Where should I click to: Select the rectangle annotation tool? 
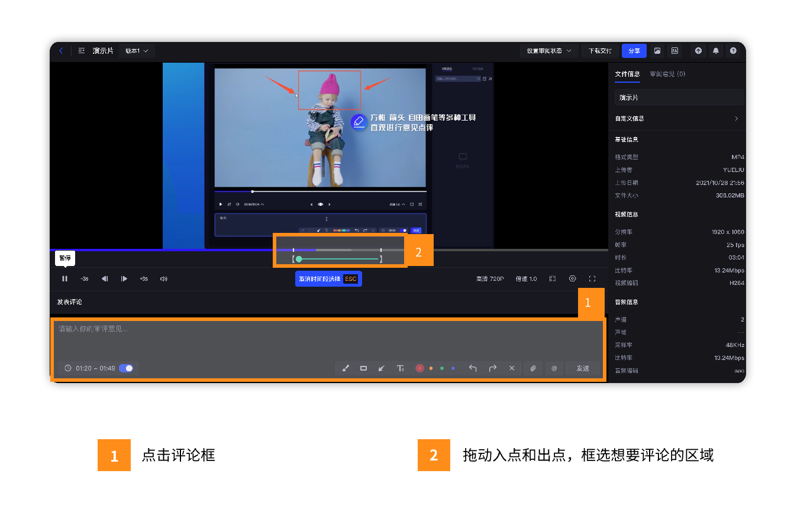coord(363,368)
